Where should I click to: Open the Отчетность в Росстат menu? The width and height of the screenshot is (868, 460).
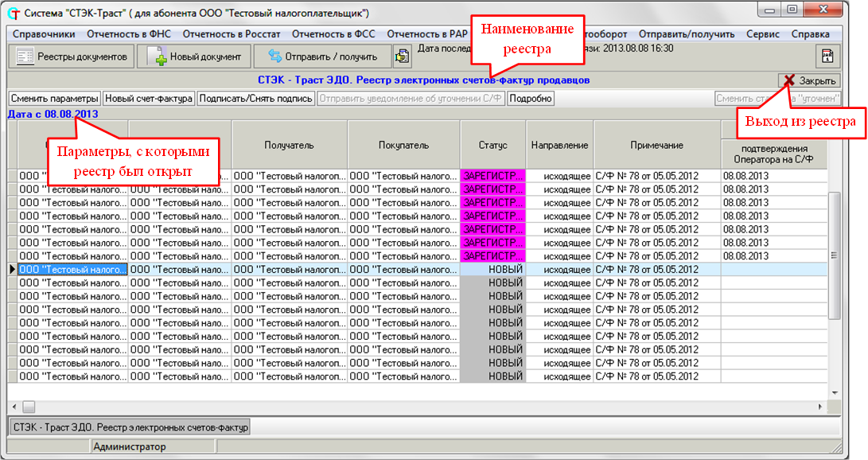point(232,33)
